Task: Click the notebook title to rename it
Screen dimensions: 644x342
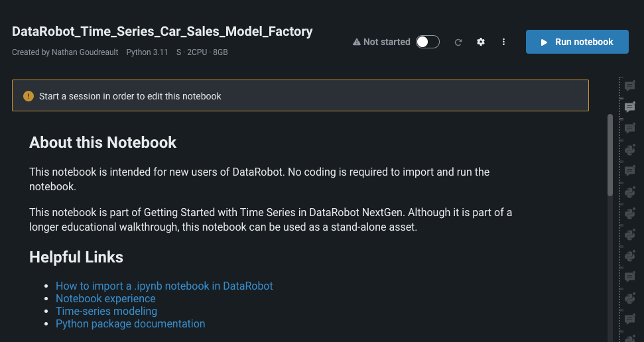Action: tap(162, 31)
